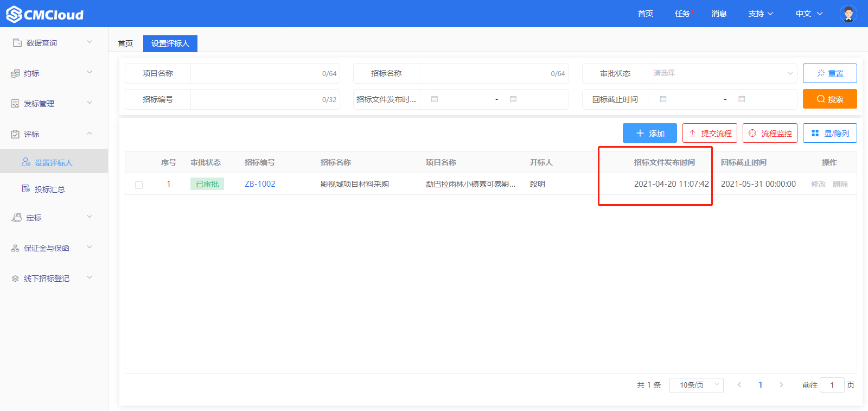Open 招标文件发布时间 start date calendar icon
Screen dimensions: 868x411
[435, 99]
